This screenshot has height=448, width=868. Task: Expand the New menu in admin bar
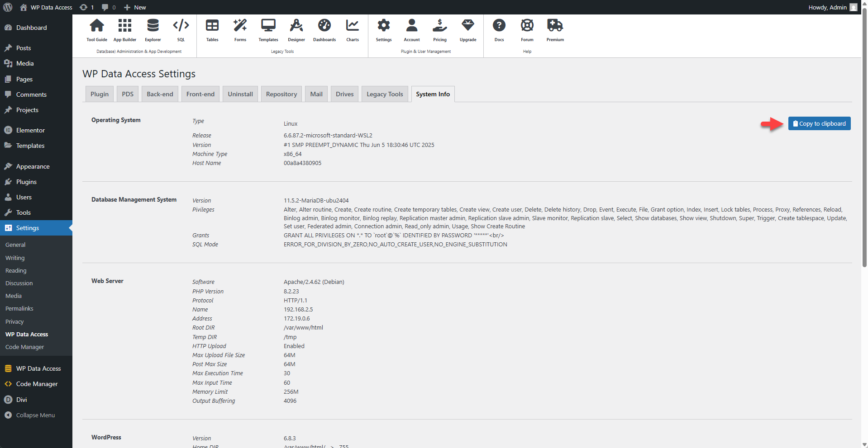pyautogui.click(x=134, y=7)
